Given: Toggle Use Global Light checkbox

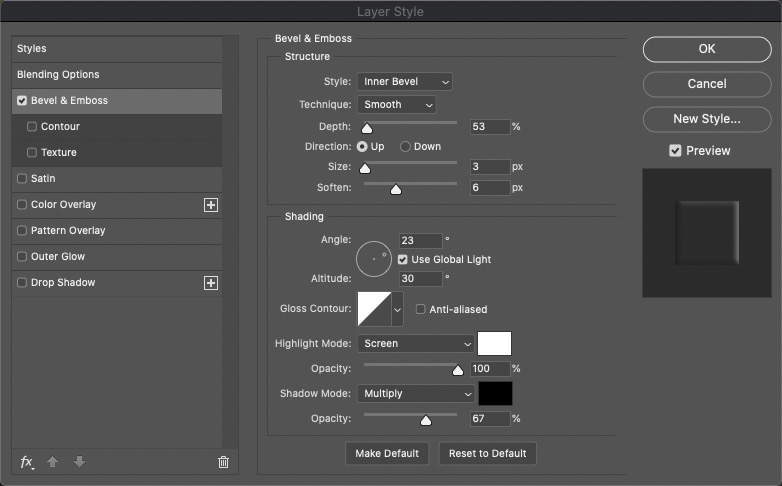Looking at the screenshot, I should pyautogui.click(x=402, y=259).
